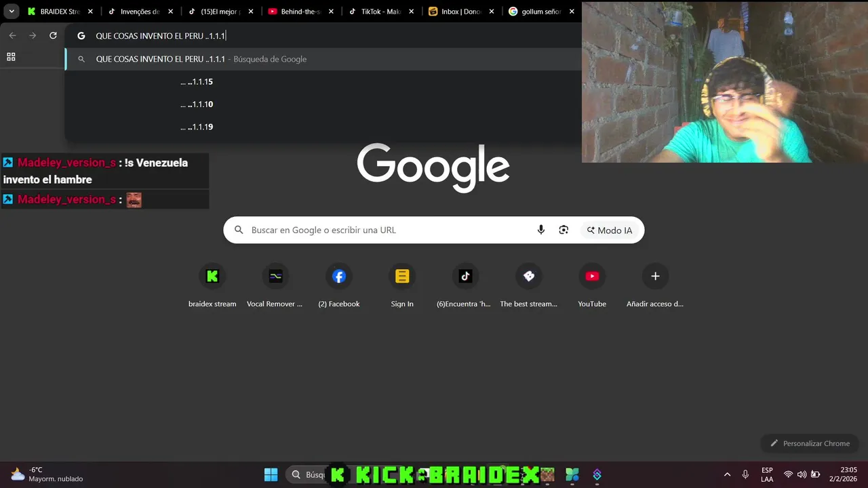Screen dimensions: 868x488
Task: Choose the ..1.1.15 autocomplete suggestion
Action: (x=323, y=82)
